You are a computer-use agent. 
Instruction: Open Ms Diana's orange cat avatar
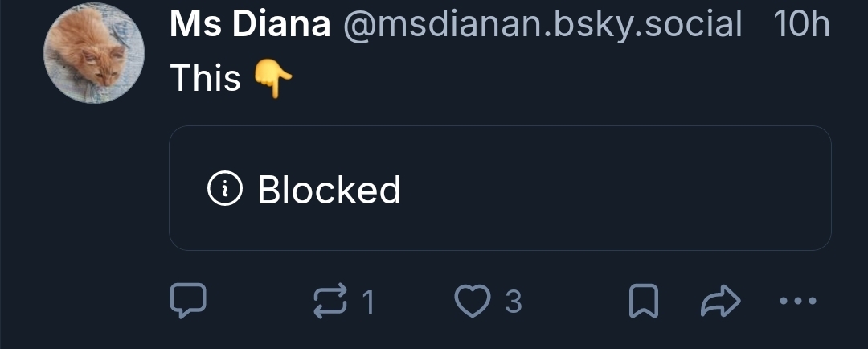94,53
